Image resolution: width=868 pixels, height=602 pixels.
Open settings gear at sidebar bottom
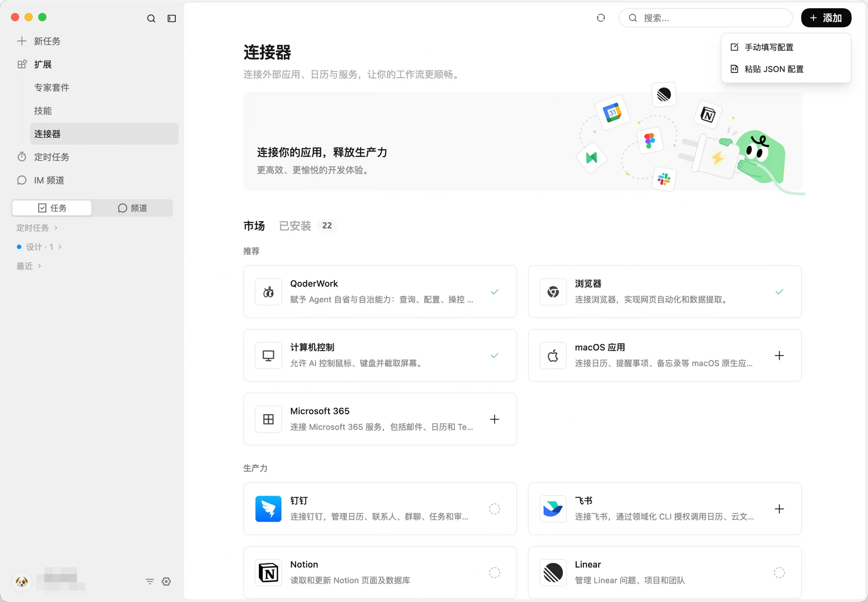[x=166, y=582]
